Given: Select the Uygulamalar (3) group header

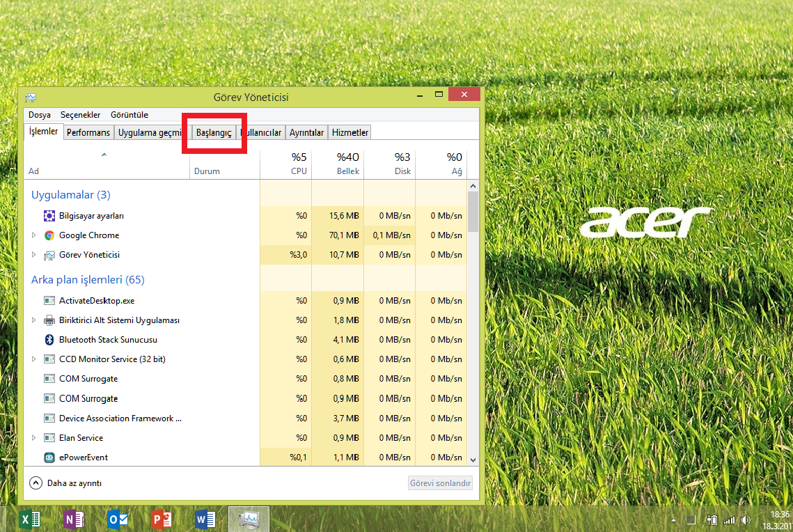Looking at the screenshot, I should coord(71,195).
